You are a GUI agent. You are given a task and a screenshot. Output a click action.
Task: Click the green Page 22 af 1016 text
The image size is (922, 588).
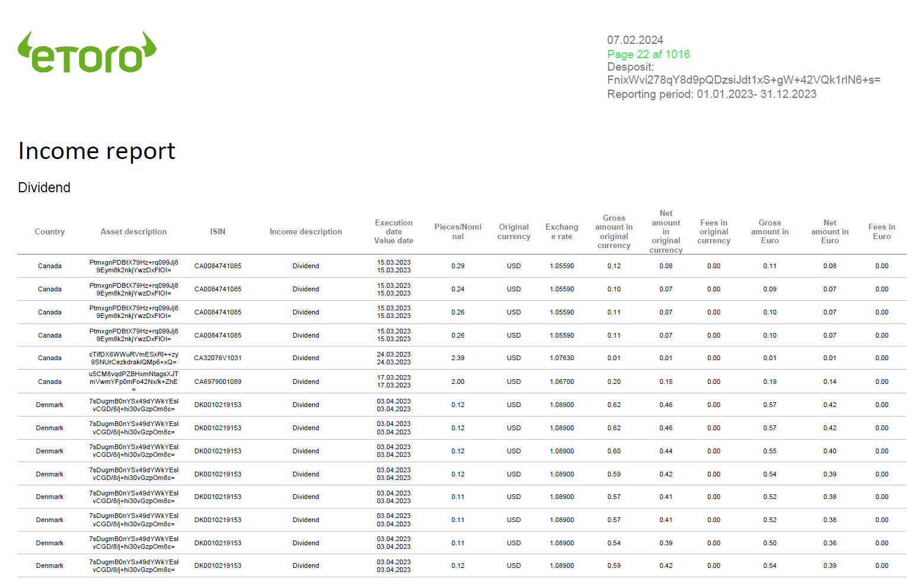click(x=648, y=54)
